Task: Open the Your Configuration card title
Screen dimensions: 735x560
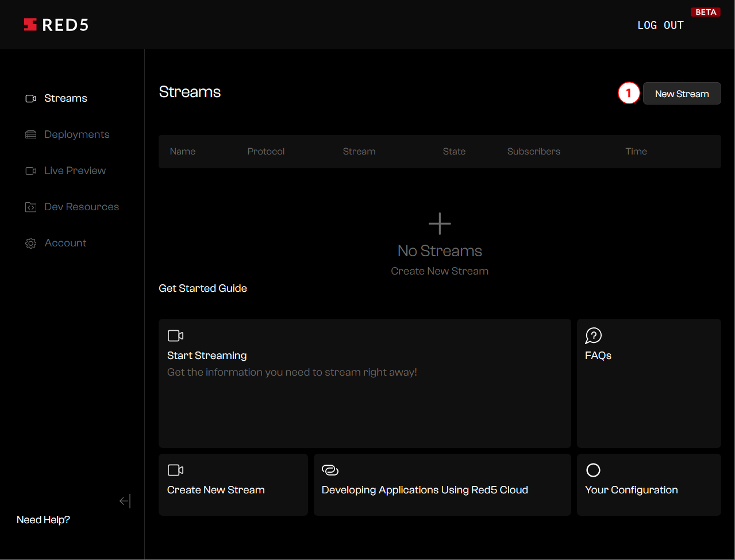Action: click(x=632, y=490)
